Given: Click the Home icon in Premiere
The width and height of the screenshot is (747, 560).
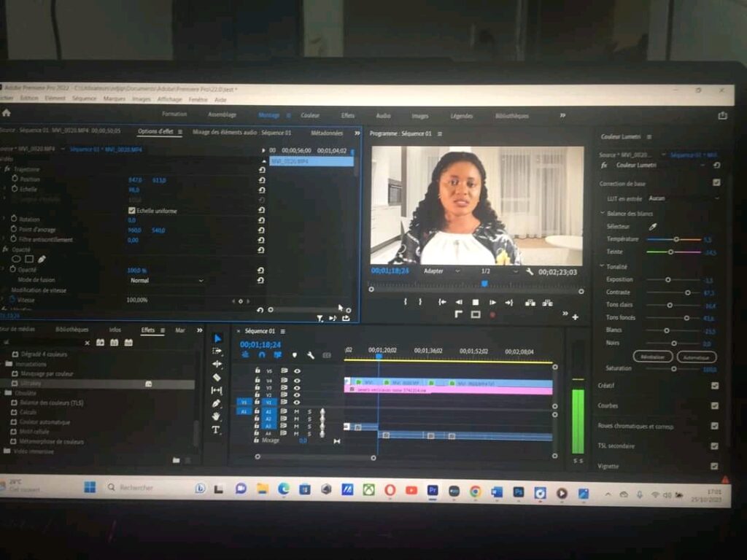Looking at the screenshot, I should click(6, 113).
